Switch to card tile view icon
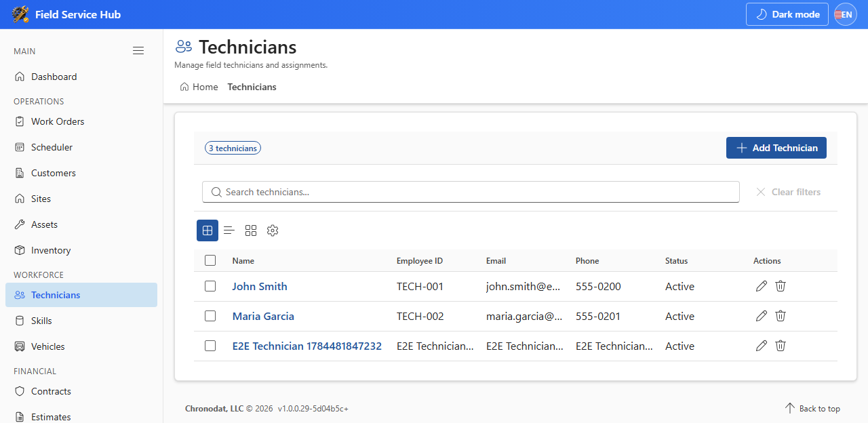Image resolution: width=868 pixels, height=423 pixels. (x=251, y=230)
